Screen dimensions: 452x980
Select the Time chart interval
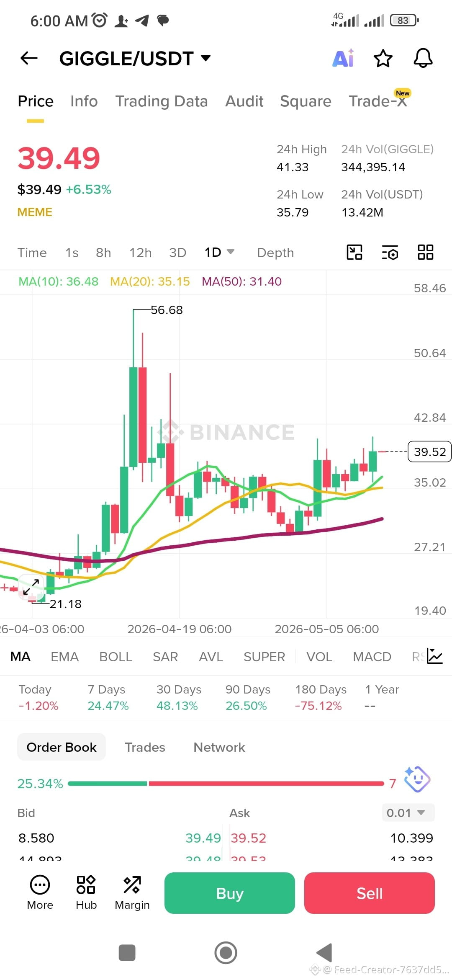(32, 253)
